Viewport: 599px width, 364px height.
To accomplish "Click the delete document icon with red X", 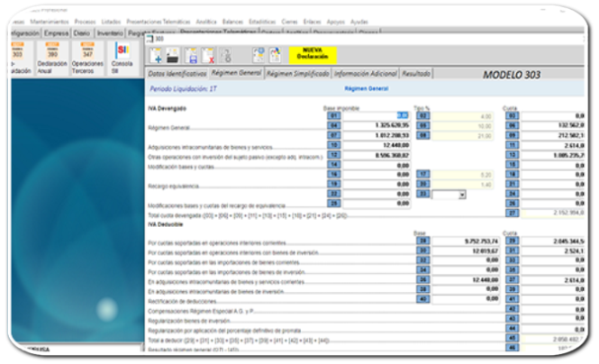I will [x=208, y=55].
